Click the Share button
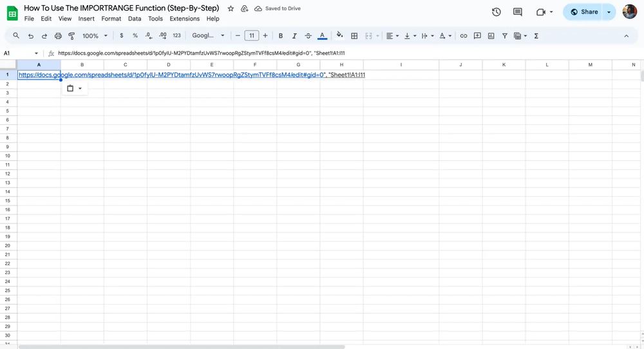644x349 pixels. 583,12
